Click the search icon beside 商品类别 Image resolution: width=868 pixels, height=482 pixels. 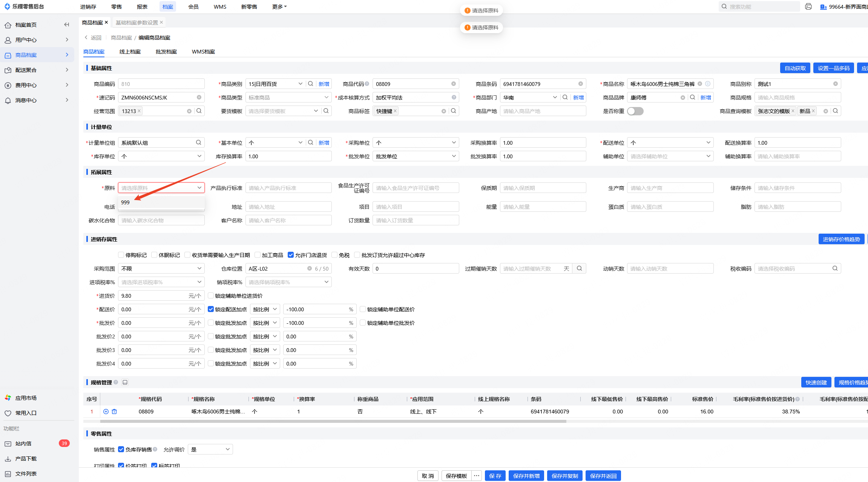point(310,84)
